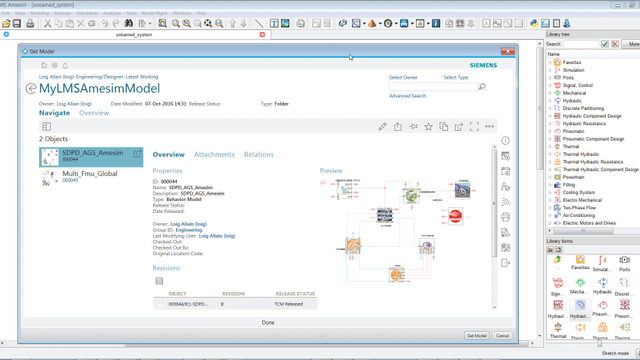The height and width of the screenshot is (360, 640).
Task: Click the pencil edit icon in Get Model
Action: [x=382, y=127]
